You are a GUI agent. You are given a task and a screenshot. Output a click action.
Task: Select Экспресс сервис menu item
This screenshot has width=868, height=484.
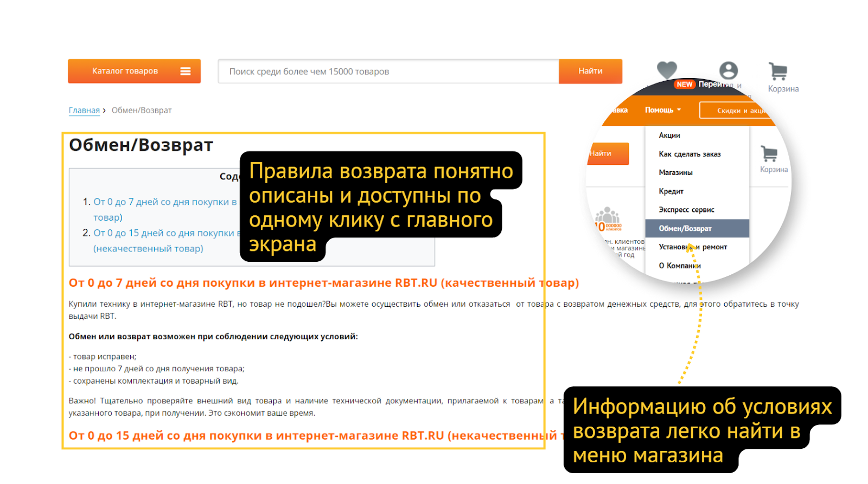tap(686, 210)
